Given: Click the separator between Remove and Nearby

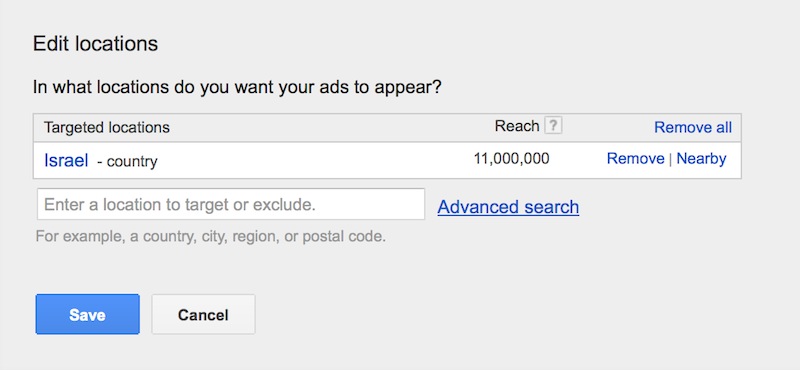Looking at the screenshot, I should click(670, 159).
